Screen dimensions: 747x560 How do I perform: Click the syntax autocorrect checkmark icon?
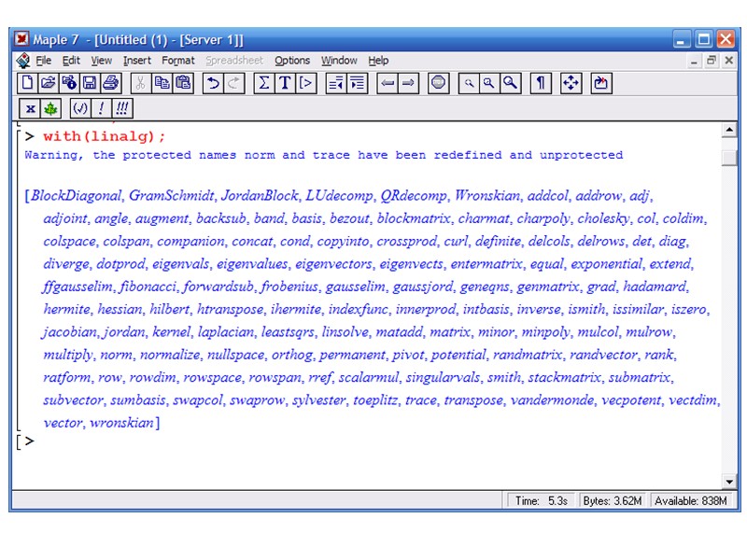[80, 108]
